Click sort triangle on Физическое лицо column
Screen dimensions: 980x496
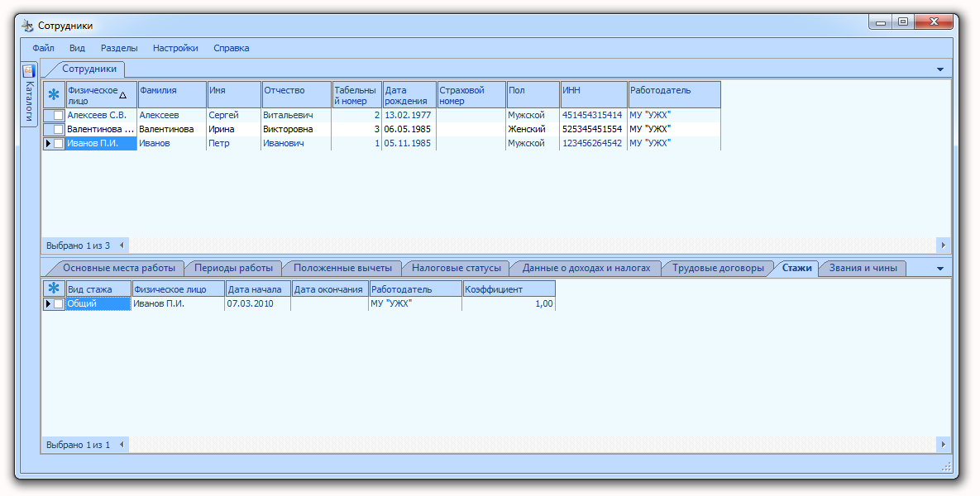(x=123, y=96)
